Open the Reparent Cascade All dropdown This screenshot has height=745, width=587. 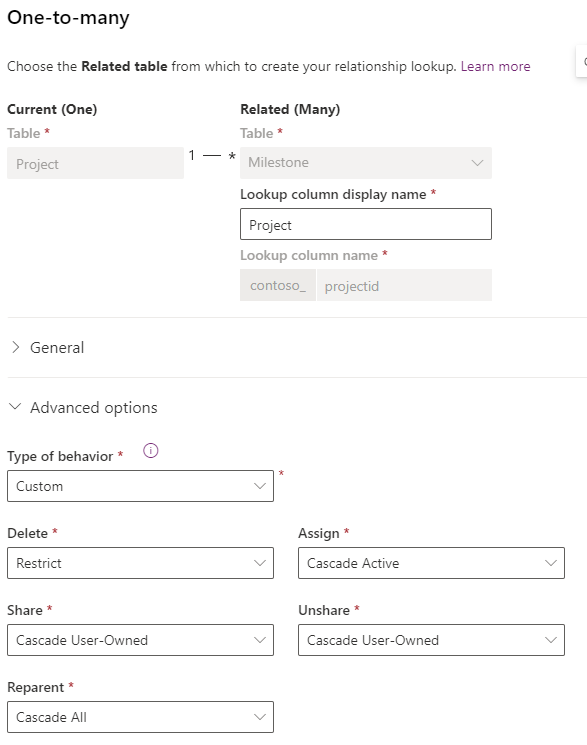140,717
